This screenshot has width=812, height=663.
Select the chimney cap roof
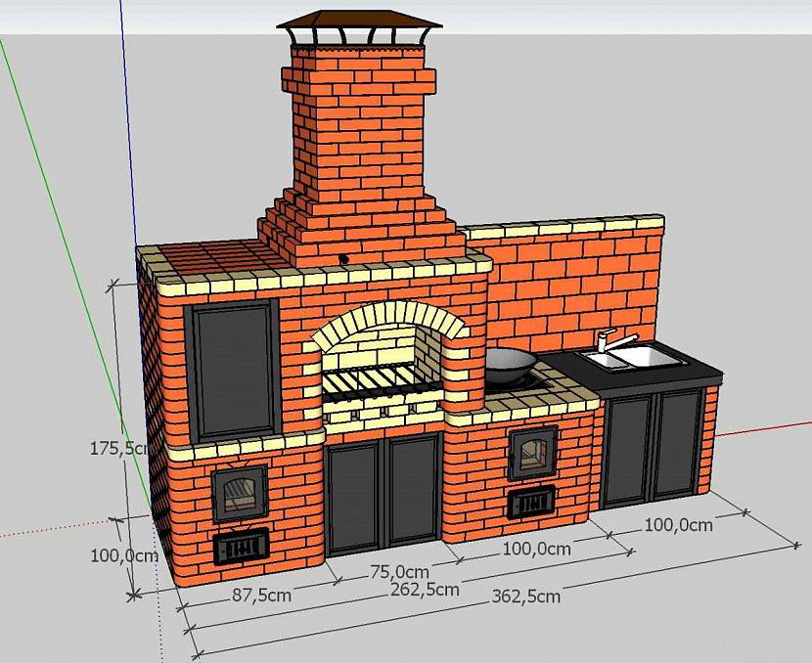359,20
